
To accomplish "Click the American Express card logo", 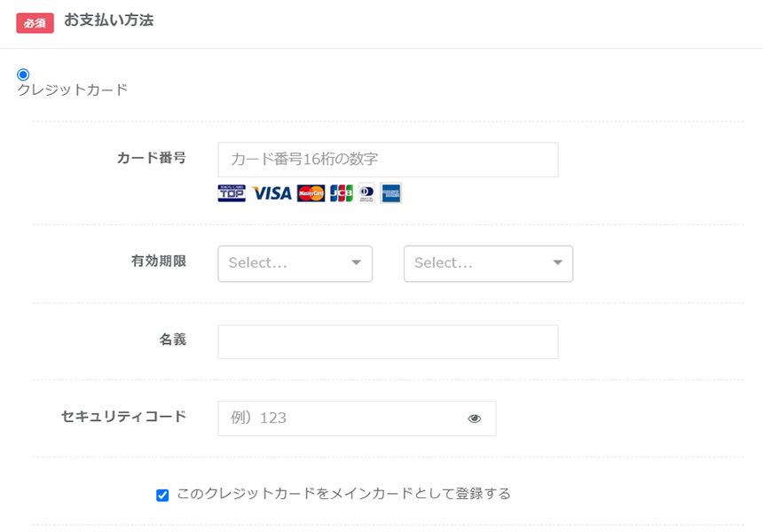I will click(390, 193).
